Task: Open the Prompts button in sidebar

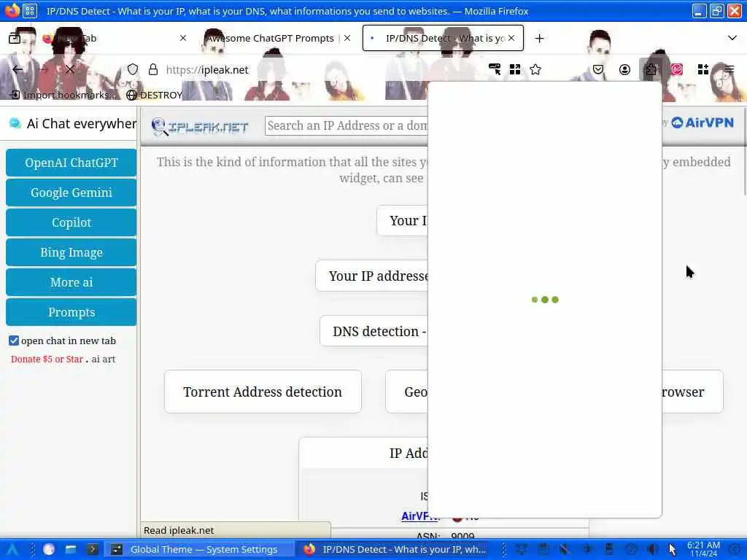Action: click(71, 312)
